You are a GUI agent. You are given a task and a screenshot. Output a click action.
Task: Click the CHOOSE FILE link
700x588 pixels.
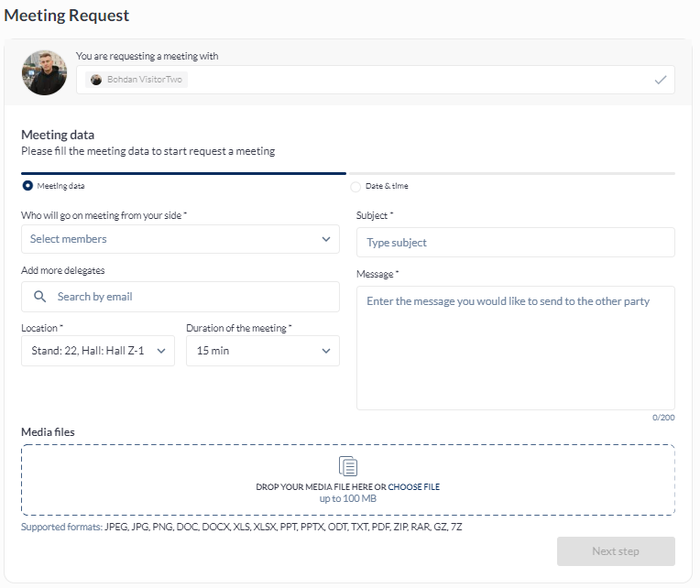(x=413, y=487)
